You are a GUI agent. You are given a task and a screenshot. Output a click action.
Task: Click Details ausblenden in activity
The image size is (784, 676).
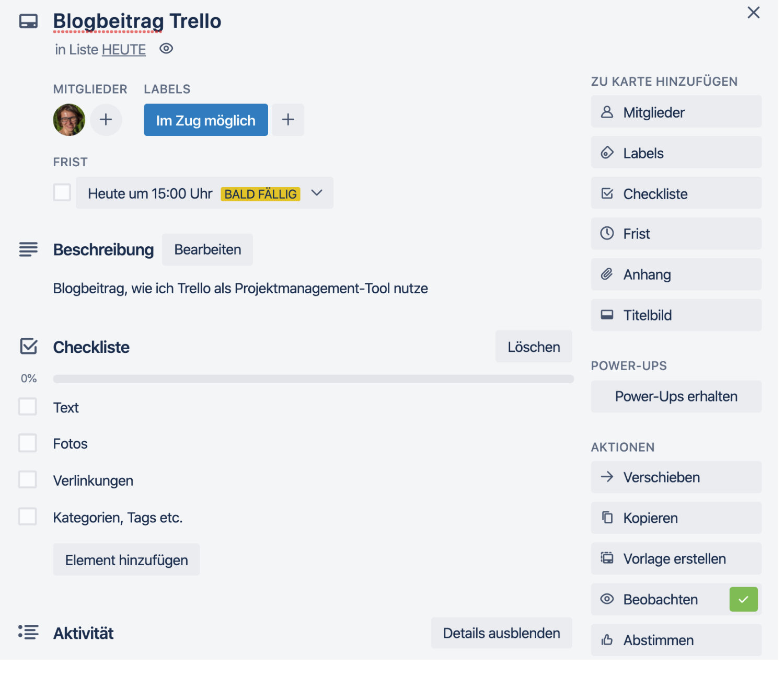click(502, 633)
